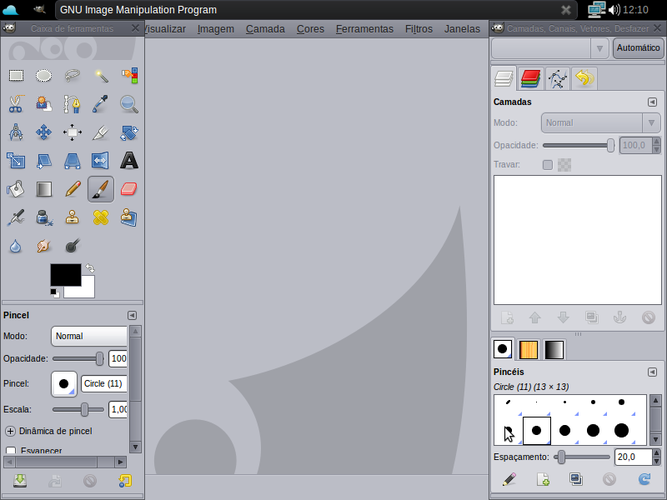Pick the Color Picker eyedropper tool
The image size is (667, 500).
click(101, 104)
